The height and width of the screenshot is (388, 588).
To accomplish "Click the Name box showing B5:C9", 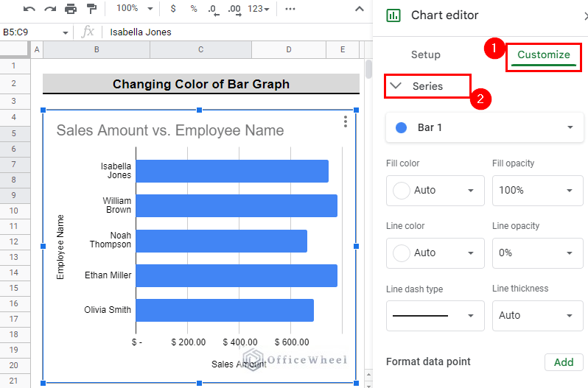I will tap(30, 32).
